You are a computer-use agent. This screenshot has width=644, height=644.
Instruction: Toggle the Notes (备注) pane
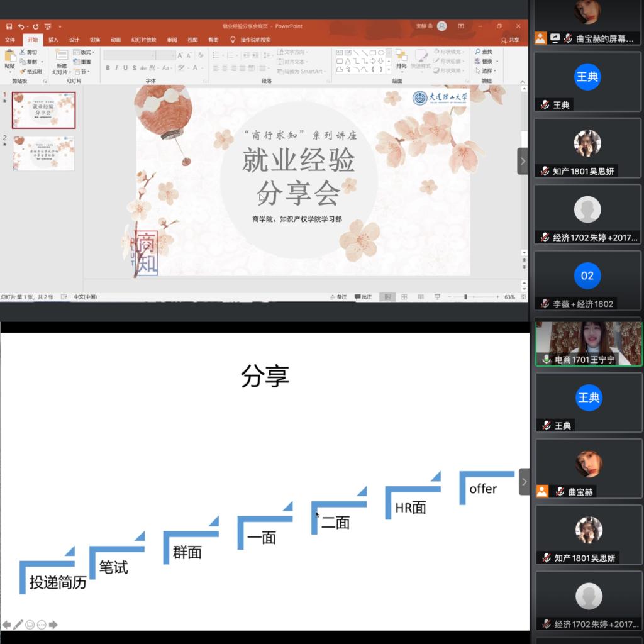click(x=338, y=297)
